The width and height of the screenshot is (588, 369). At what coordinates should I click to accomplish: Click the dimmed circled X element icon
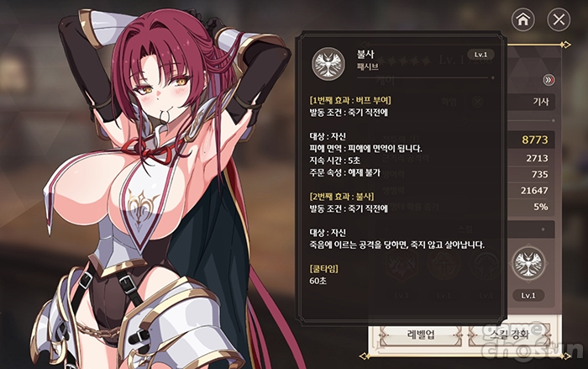click(477, 102)
